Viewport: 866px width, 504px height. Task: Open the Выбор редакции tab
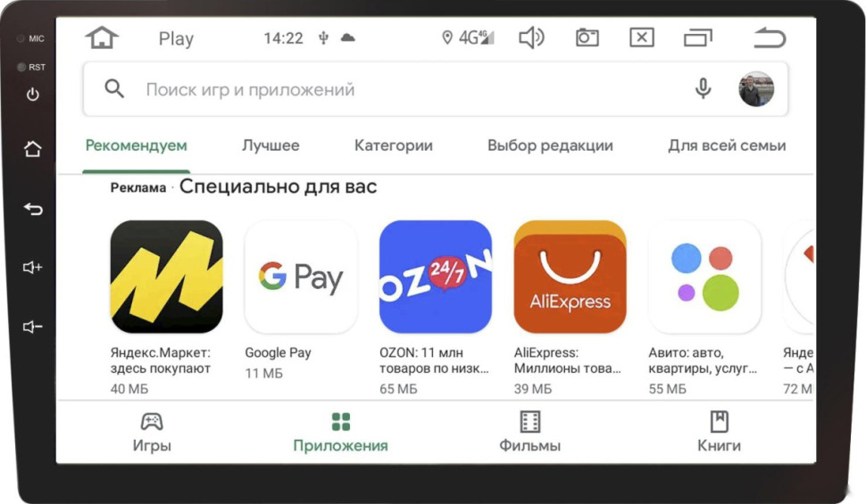[x=550, y=145]
